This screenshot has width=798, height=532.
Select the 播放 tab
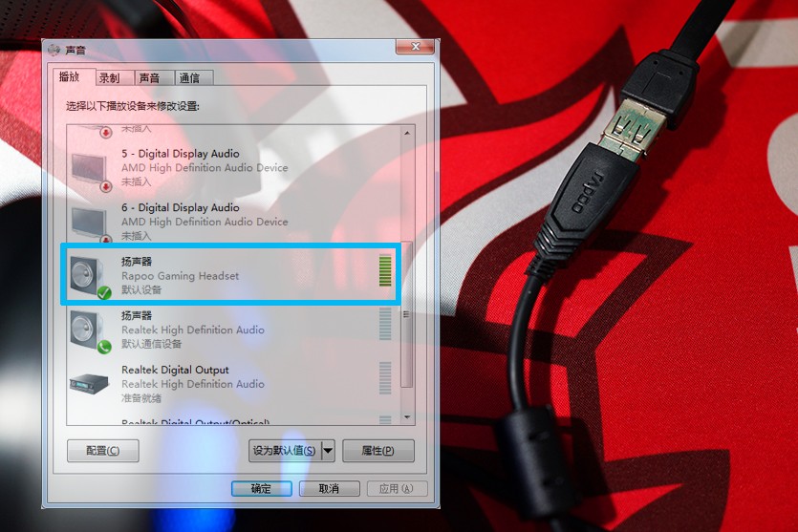point(70,76)
